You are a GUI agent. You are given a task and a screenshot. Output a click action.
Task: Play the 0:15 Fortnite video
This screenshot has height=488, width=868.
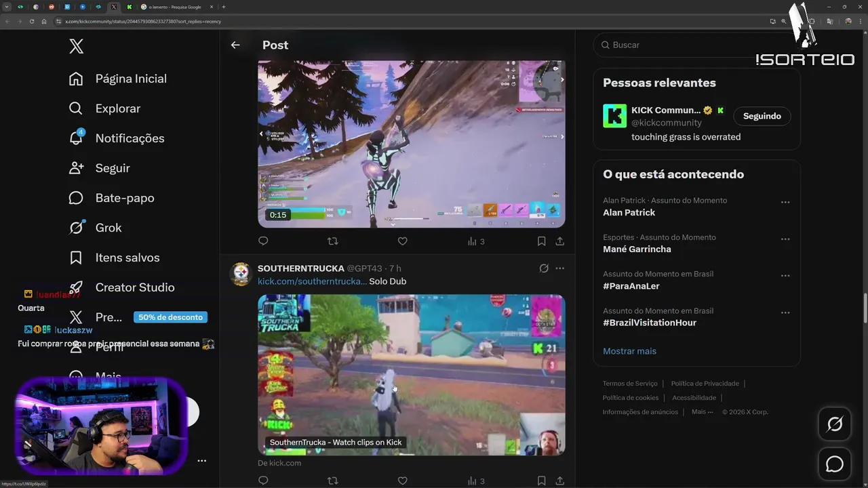pyautogui.click(x=411, y=144)
